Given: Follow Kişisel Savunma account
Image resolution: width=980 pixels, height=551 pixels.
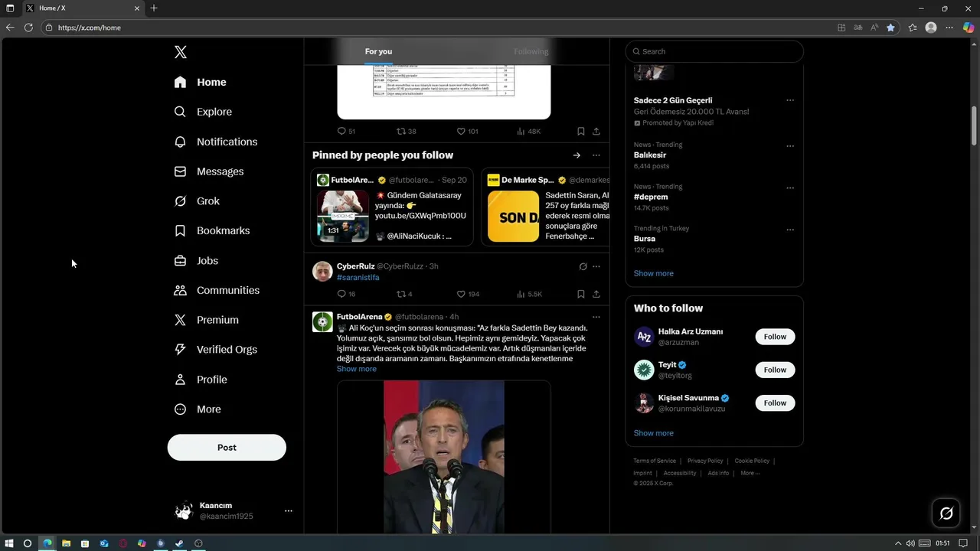Looking at the screenshot, I should pos(775,403).
